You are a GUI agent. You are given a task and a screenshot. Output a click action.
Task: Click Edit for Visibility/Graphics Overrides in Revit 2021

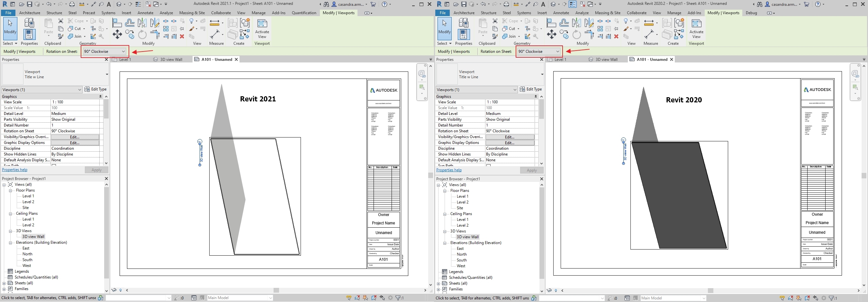(x=75, y=137)
